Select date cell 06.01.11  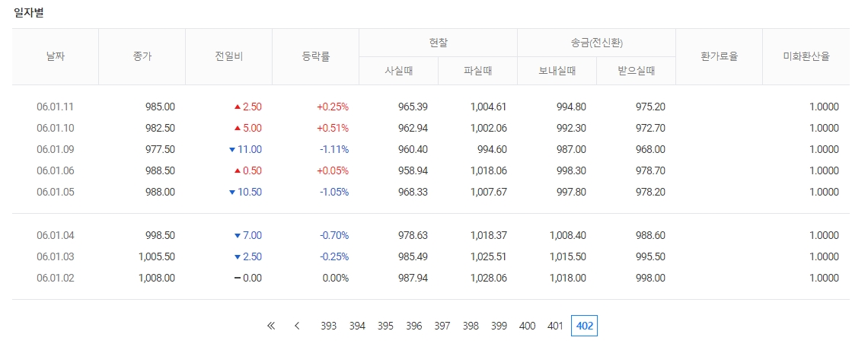[x=56, y=107]
